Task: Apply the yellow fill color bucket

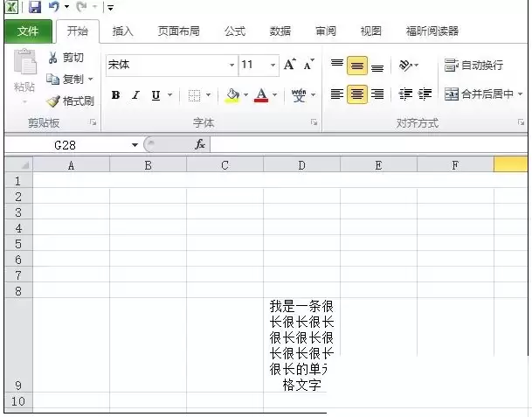Action: pyautogui.click(x=232, y=95)
